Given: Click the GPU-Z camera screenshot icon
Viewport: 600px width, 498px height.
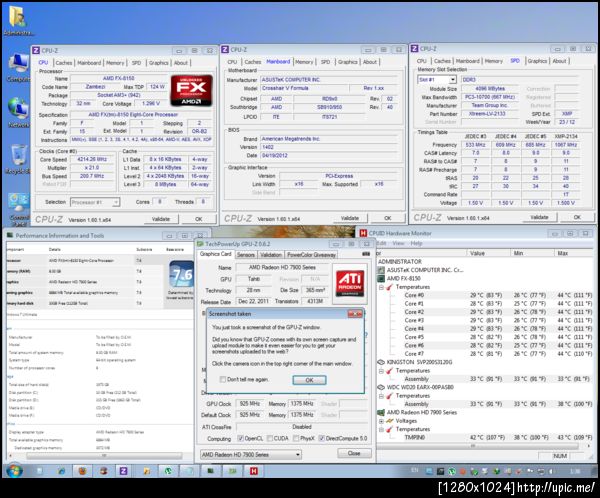Looking at the screenshot, I should point(366,254).
